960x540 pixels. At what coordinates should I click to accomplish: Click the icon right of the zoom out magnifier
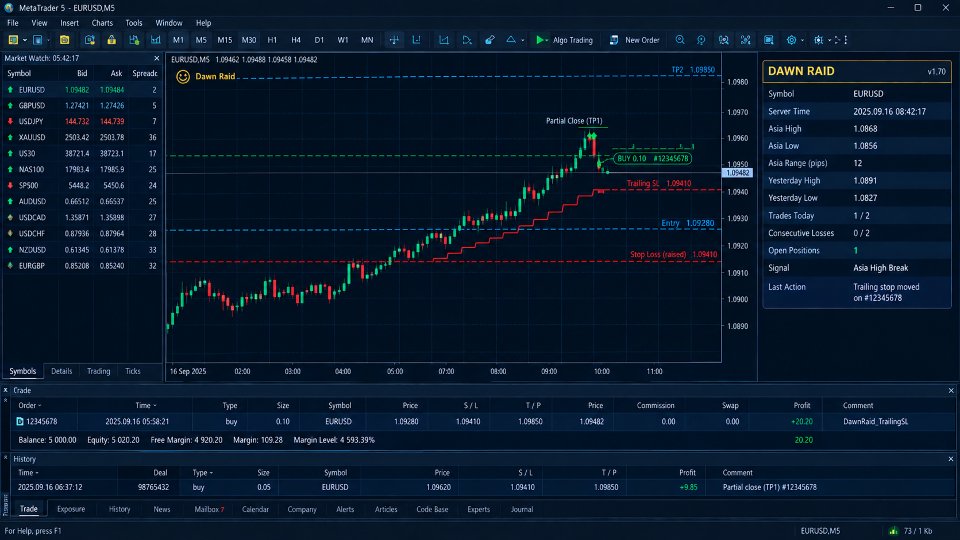[x=724, y=40]
